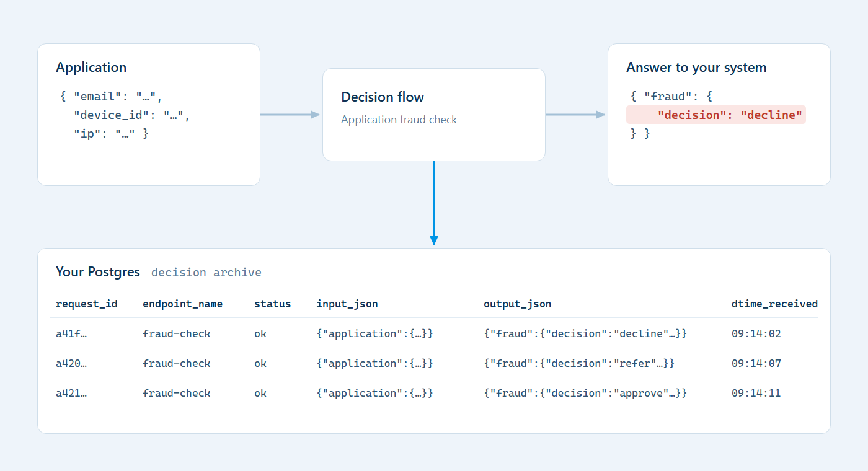Viewport: 868px width, 471px height.
Task: Click the output_json column header
Action: 518,304
